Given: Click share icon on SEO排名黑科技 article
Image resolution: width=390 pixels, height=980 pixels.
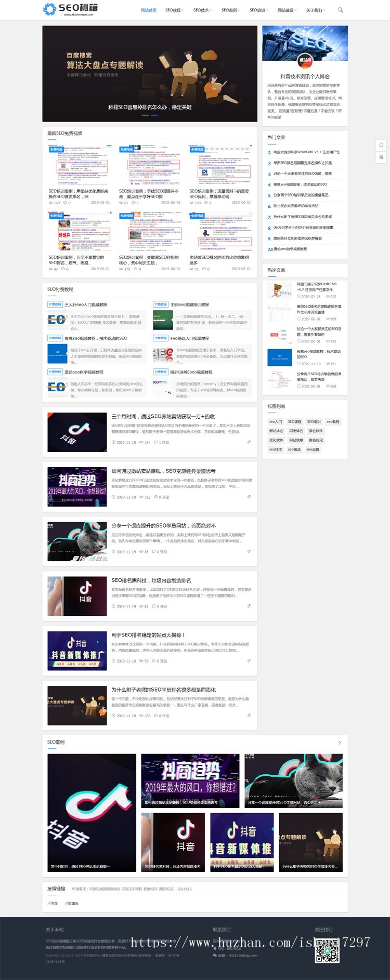Looking at the screenshot, I should [x=249, y=606].
